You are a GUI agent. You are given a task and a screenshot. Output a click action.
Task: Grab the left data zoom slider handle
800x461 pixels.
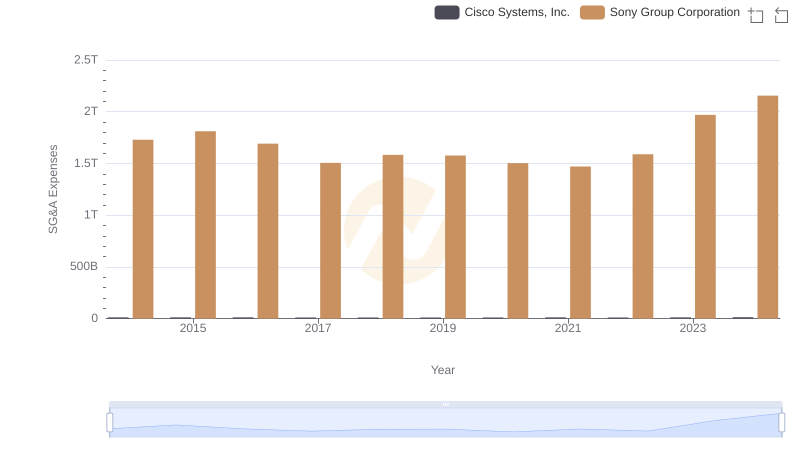pyautogui.click(x=110, y=423)
